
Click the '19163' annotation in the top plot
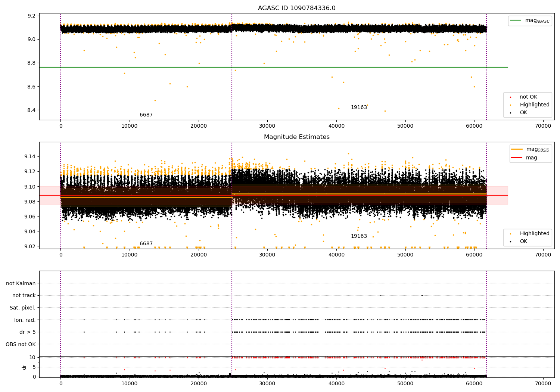click(x=359, y=108)
